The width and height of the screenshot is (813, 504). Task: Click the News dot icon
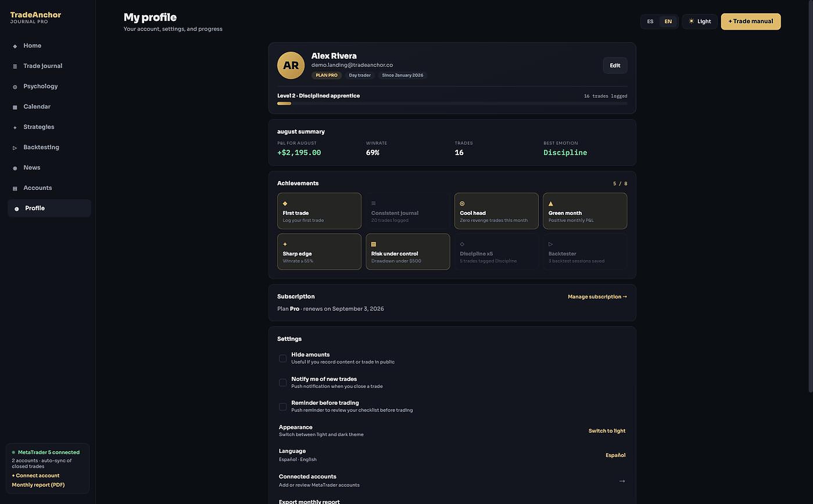point(15,168)
